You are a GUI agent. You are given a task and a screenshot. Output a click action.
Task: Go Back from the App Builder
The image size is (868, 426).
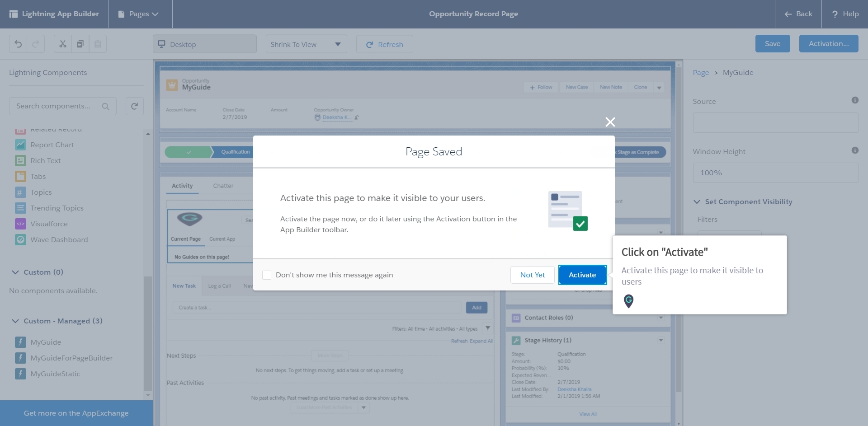[x=798, y=14]
